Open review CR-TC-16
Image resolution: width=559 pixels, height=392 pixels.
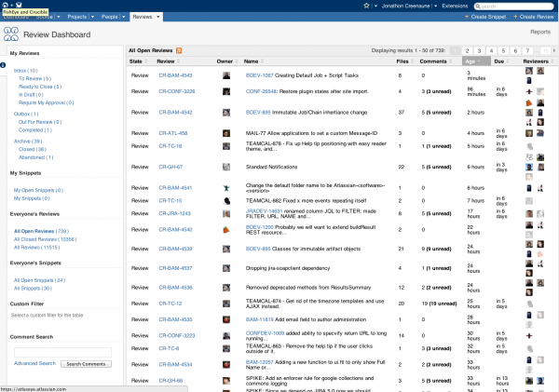pyautogui.click(x=170, y=146)
